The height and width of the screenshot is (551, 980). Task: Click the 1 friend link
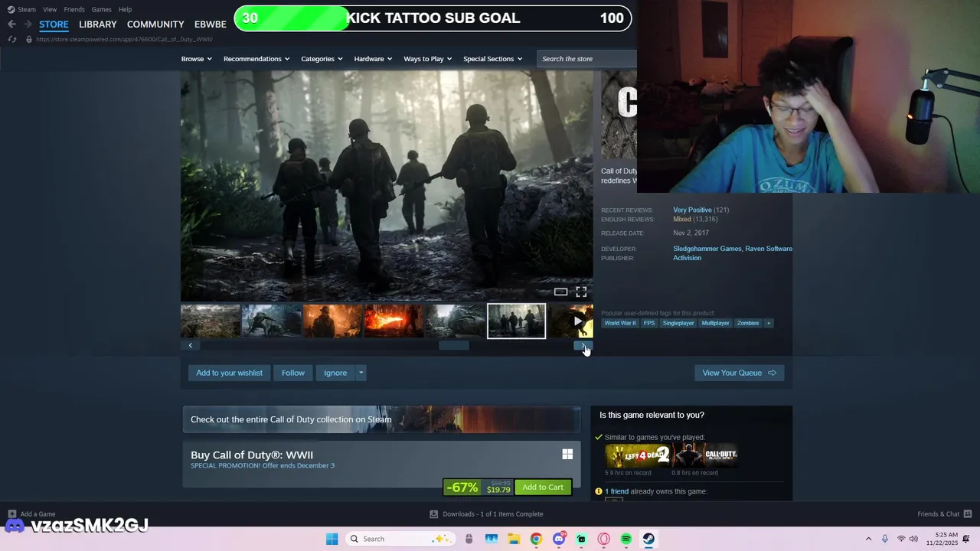pos(616,491)
